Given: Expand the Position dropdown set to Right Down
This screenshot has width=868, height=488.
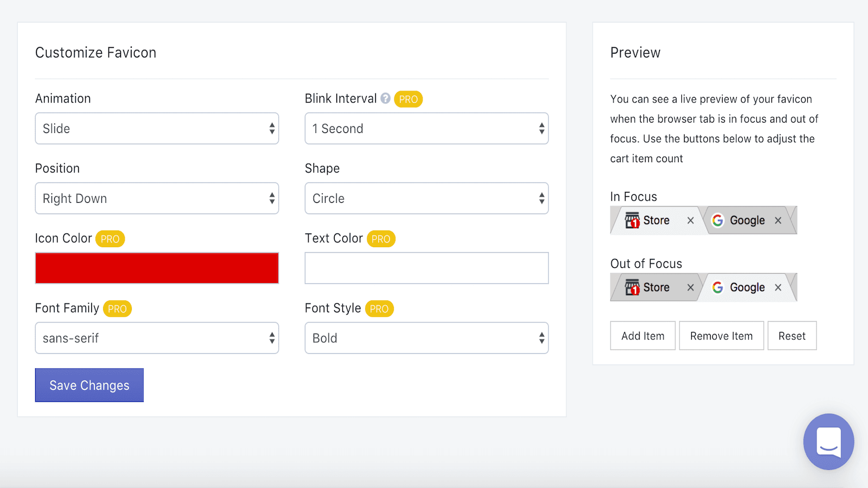Looking at the screenshot, I should point(157,198).
